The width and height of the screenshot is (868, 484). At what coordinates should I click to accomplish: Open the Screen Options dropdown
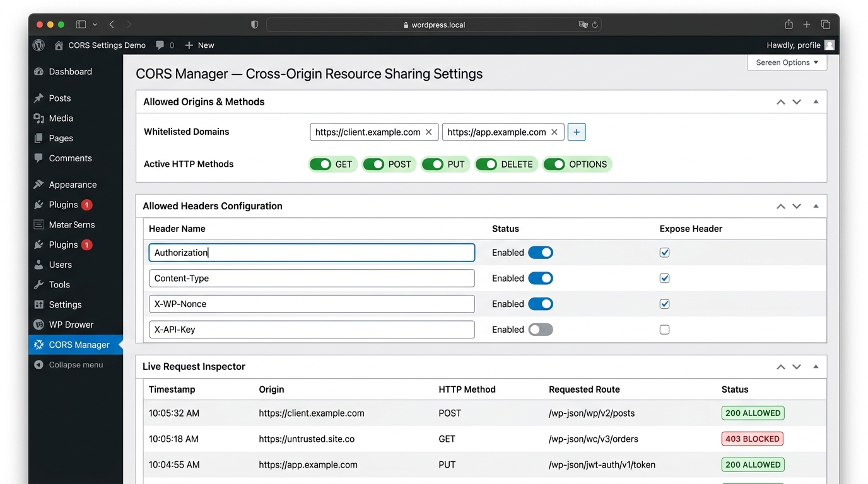787,62
